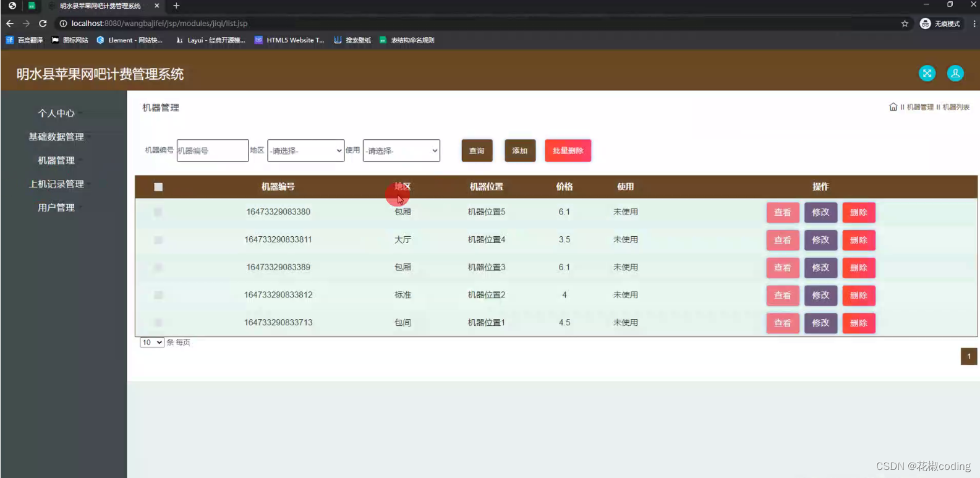
Task: Delete machine 164733290833812
Action: (859, 296)
